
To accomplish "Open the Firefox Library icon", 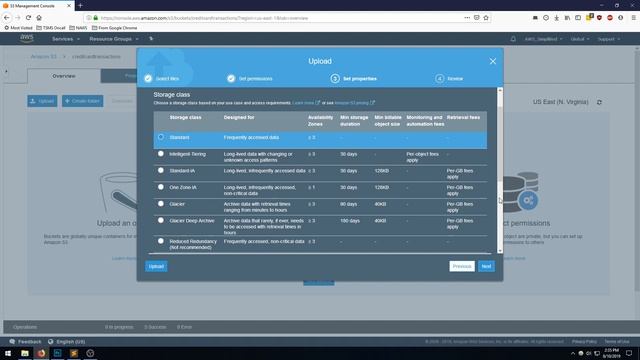I will [567, 18].
